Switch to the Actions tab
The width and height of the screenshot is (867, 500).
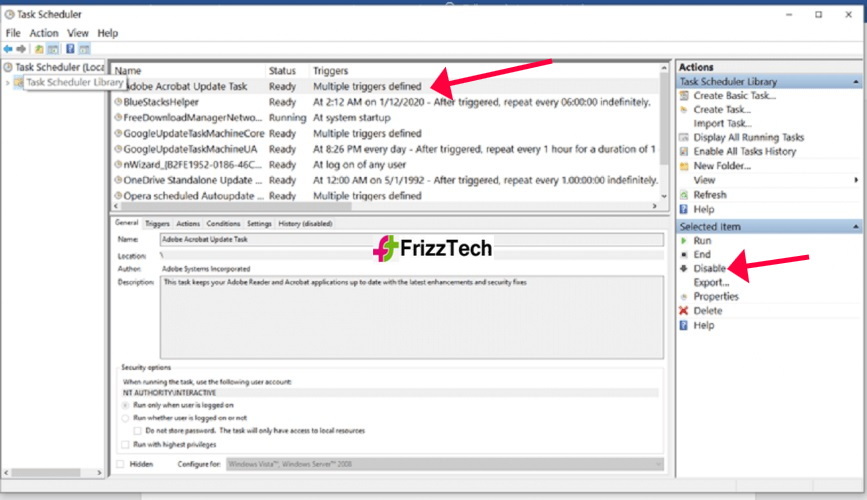188,223
